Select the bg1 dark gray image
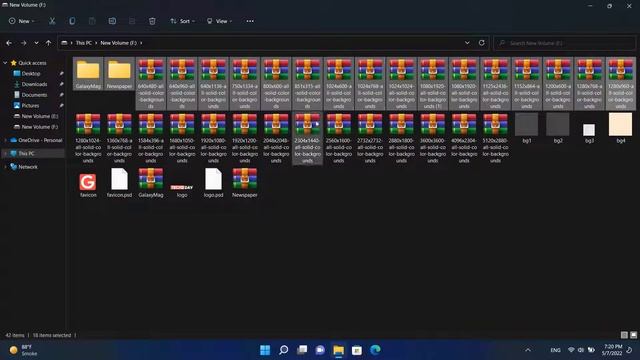 click(527, 128)
